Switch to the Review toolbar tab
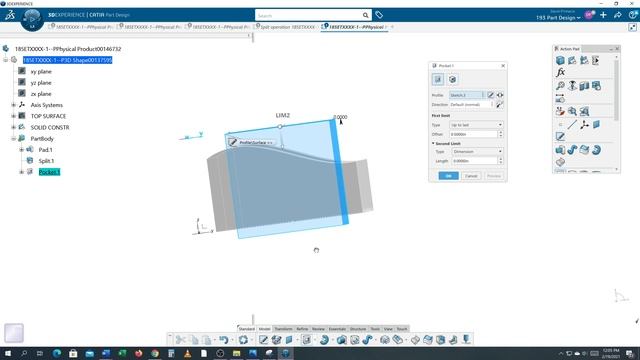The image size is (640, 360). click(x=318, y=329)
